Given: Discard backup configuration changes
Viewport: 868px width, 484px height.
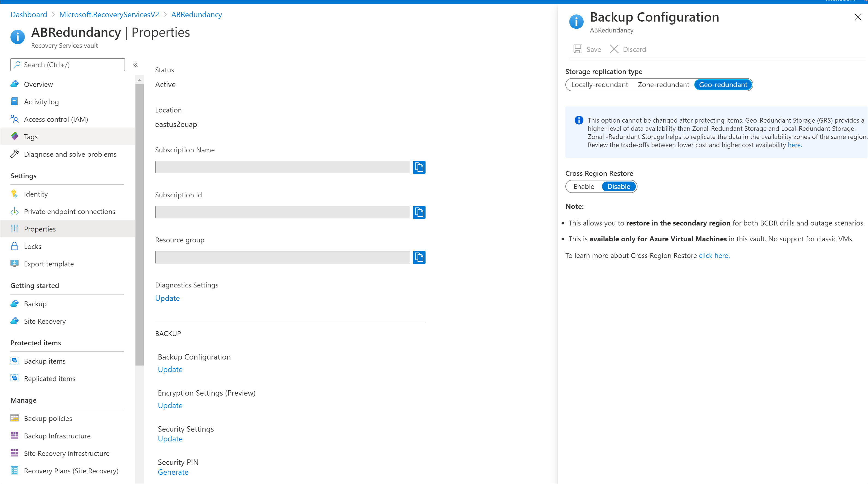Looking at the screenshot, I should (628, 49).
